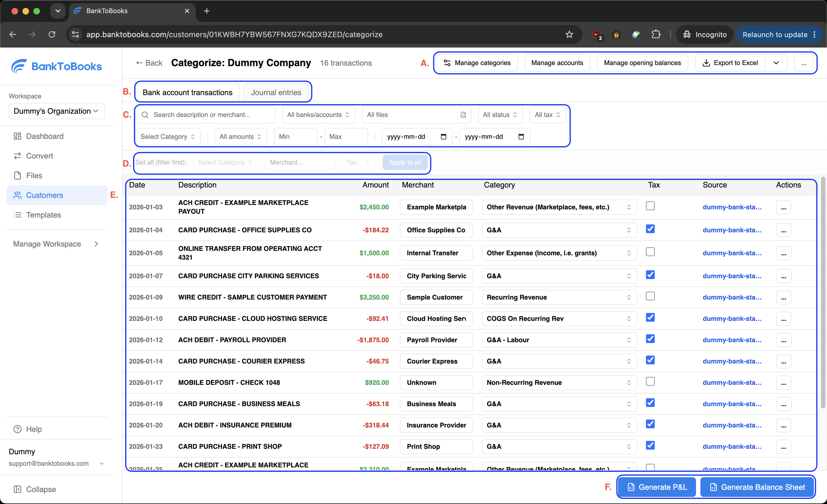Click the browser back arrow
The image size is (827, 504).
pyautogui.click(x=13, y=34)
